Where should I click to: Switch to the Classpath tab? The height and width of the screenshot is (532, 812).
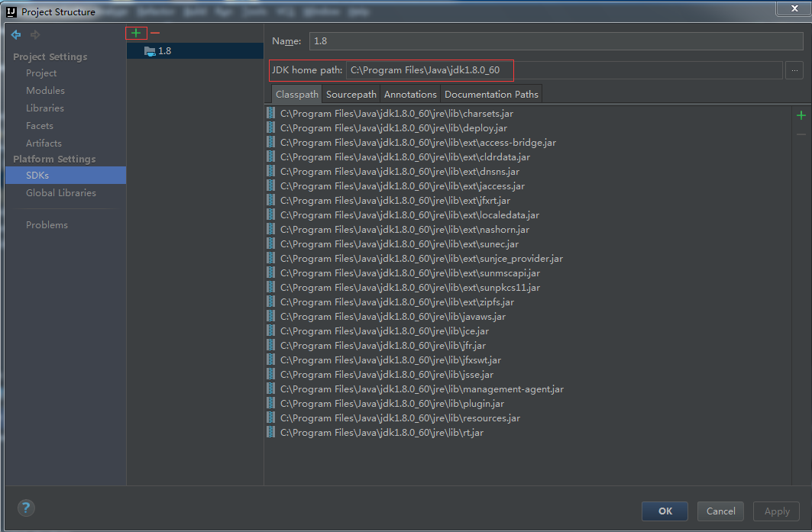296,94
